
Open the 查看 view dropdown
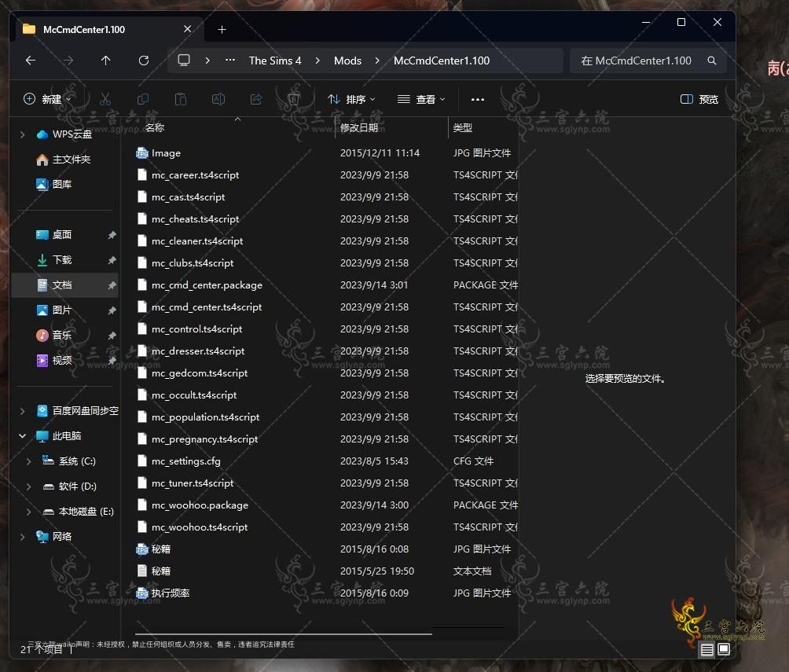(x=421, y=99)
